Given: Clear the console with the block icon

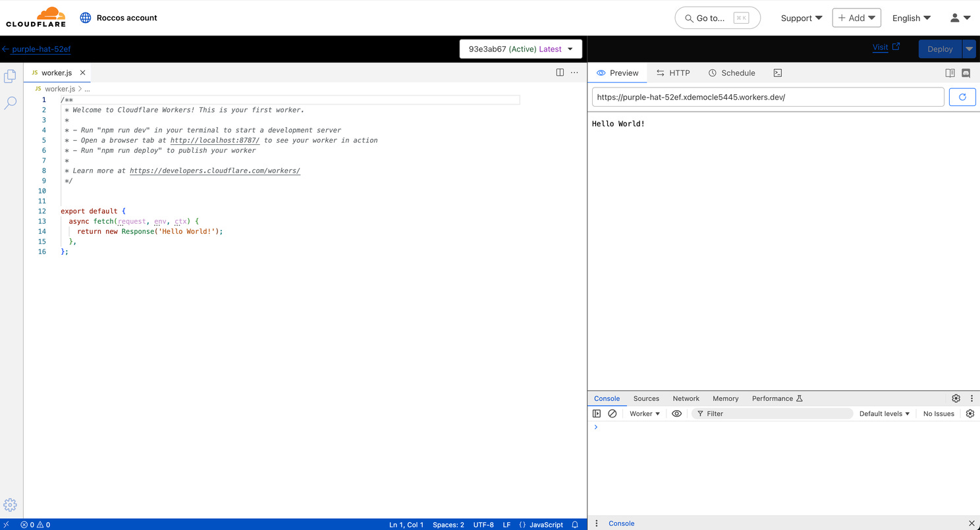Looking at the screenshot, I should tap(612, 413).
